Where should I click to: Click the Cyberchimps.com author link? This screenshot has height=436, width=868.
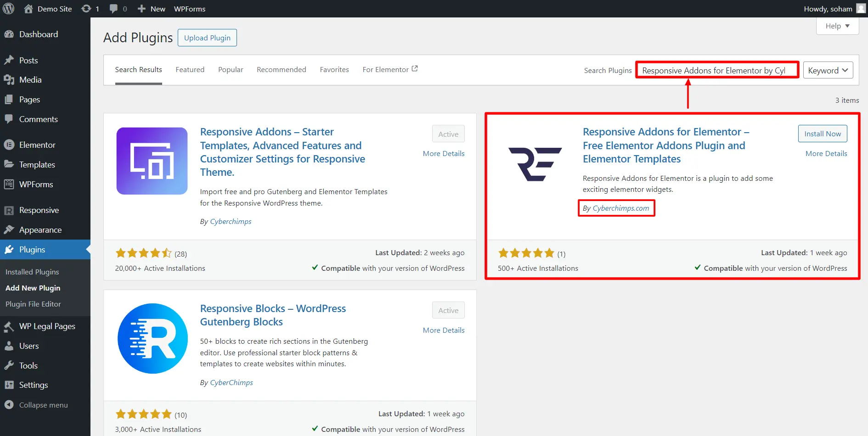(x=621, y=208)
